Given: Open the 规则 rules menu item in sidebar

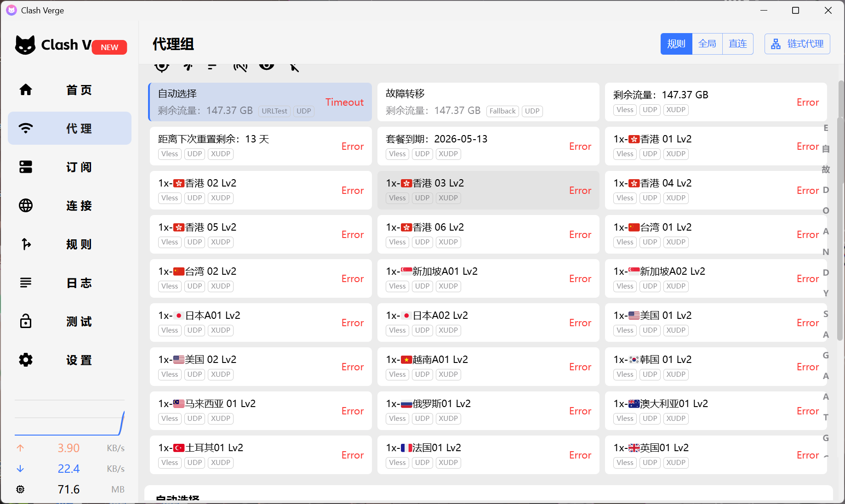Looking at the screenshot, I should [69, 244].
